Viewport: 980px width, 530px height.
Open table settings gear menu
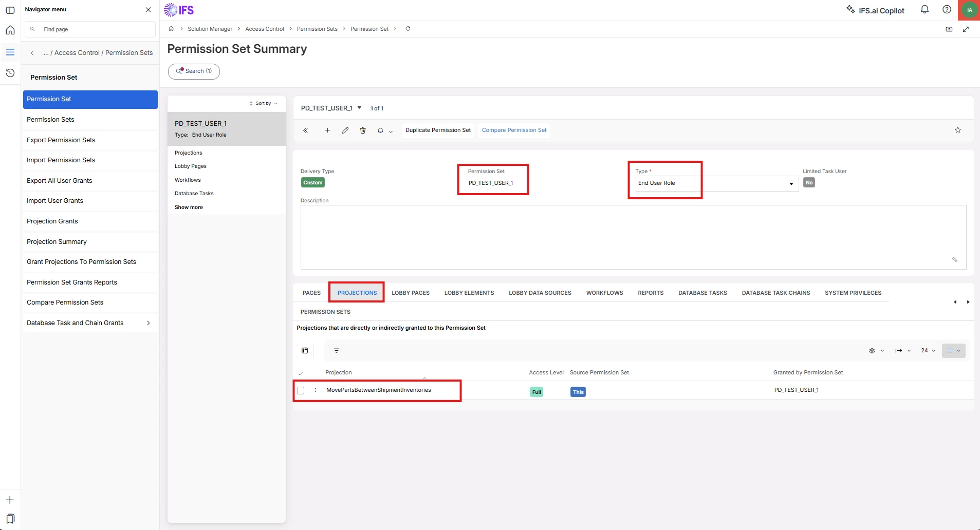pyautogui.click(x=876, y=351)
